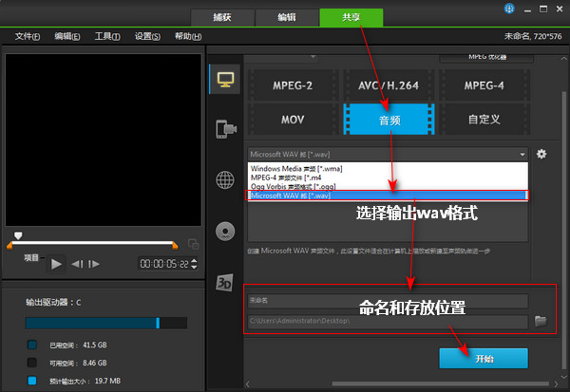Click the preview scrubber handle

coord(18,235)
